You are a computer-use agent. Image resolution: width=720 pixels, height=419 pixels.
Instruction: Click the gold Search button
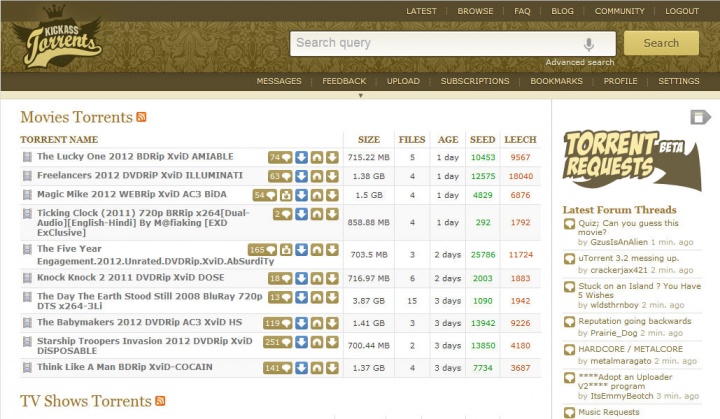661,43
